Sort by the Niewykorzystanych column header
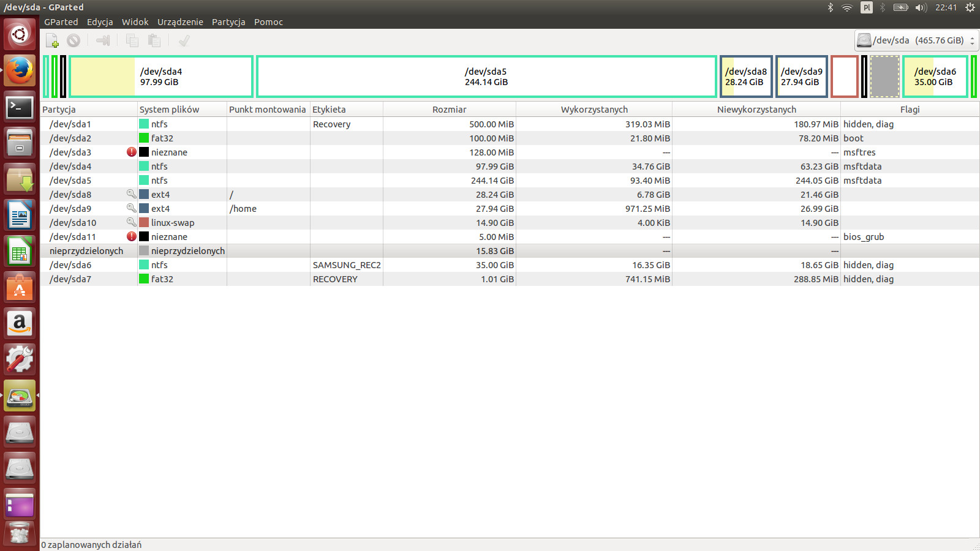 tap(756, 110)
